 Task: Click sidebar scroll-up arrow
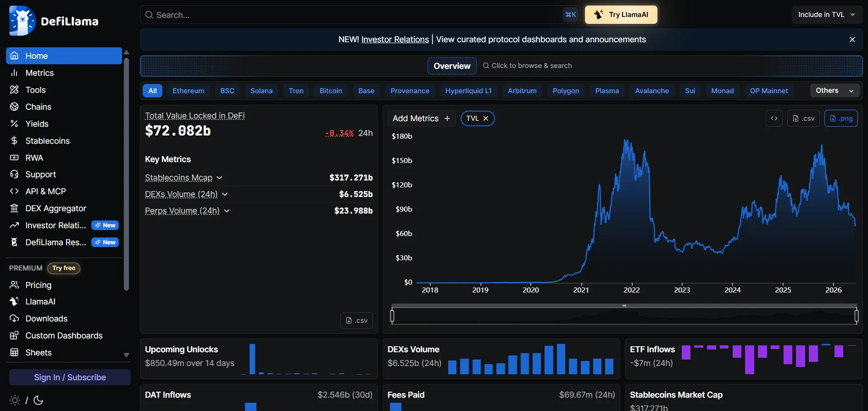(127, 52)
